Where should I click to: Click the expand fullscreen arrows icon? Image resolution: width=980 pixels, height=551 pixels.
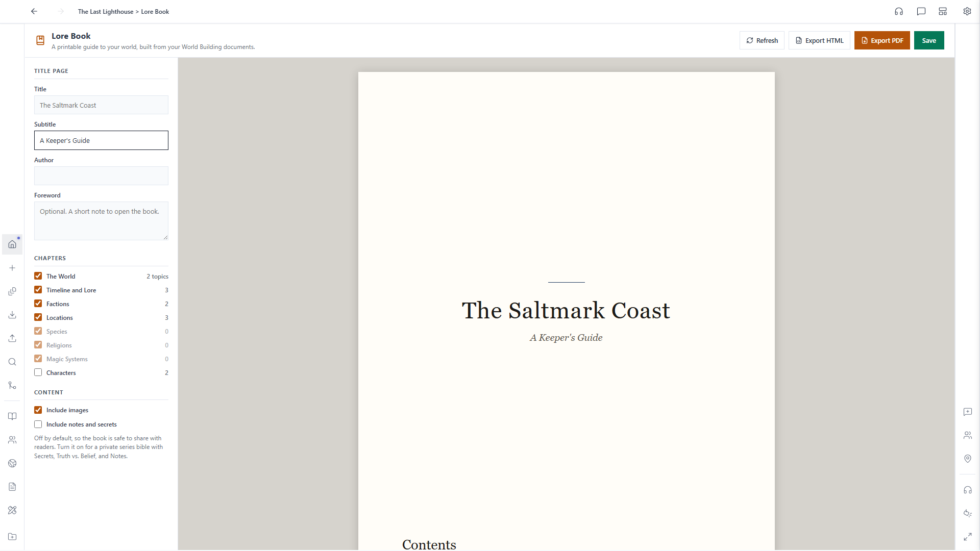tap(968, 537)
